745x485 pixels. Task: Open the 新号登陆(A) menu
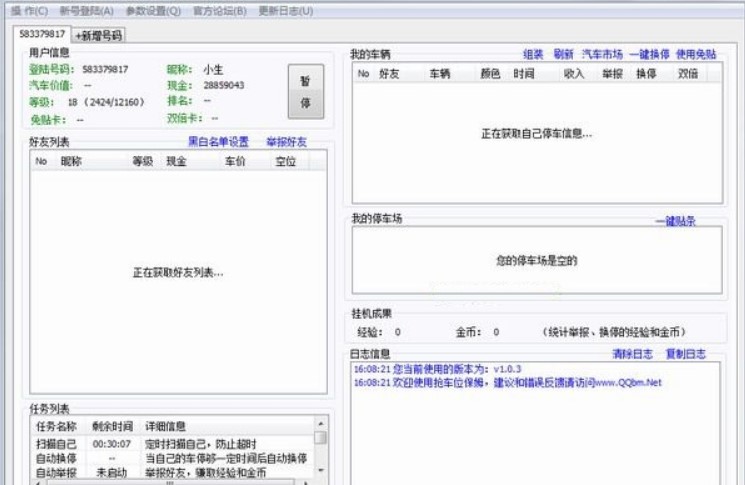[x=86, y=11]
